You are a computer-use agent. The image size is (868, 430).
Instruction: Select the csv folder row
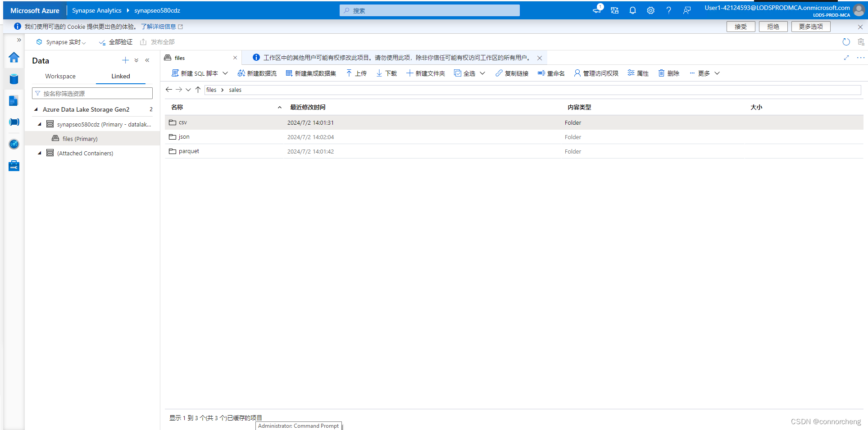pyautogui.click(x=514, y=122)
